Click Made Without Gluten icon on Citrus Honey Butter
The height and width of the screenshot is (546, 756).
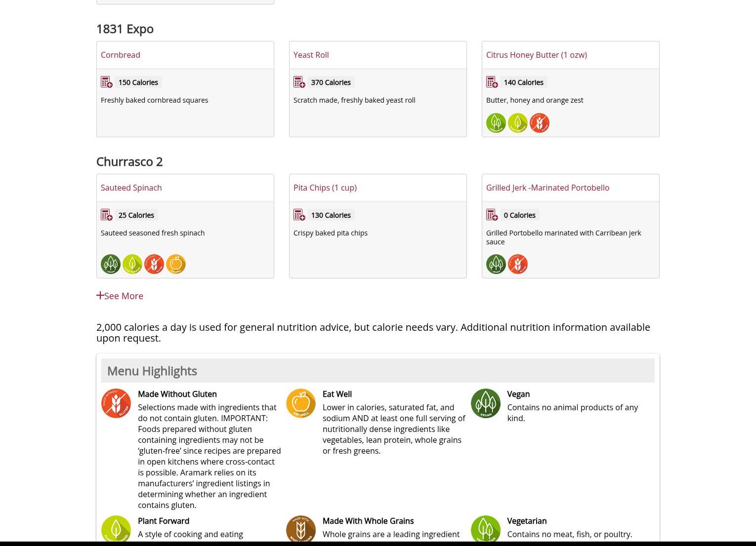pyautogui.click(x=539, y=123)
